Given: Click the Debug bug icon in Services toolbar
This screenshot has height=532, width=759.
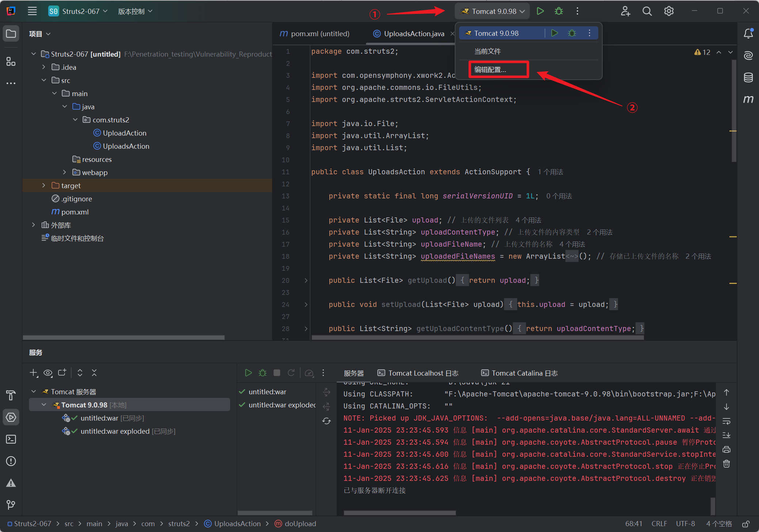Looking at the screenshot, I should point(263,373).
